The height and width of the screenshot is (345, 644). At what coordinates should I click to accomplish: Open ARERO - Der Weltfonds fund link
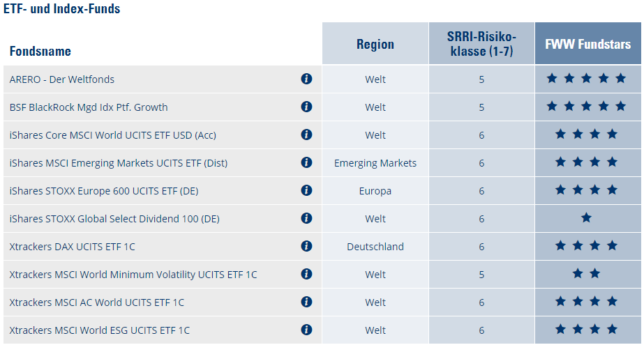click(x=62, y=79)
